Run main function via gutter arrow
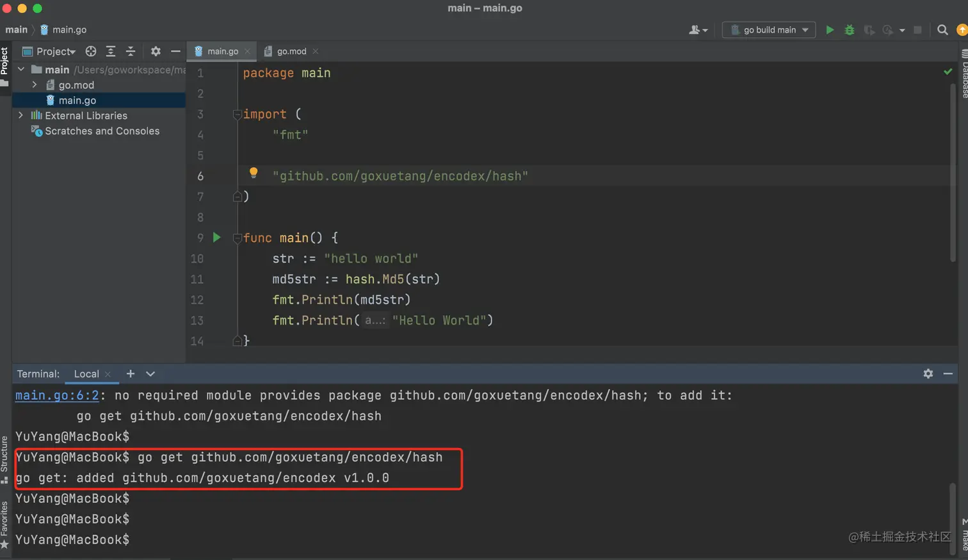This screenshot has width=968, height=560. click(x=216, y=237)
